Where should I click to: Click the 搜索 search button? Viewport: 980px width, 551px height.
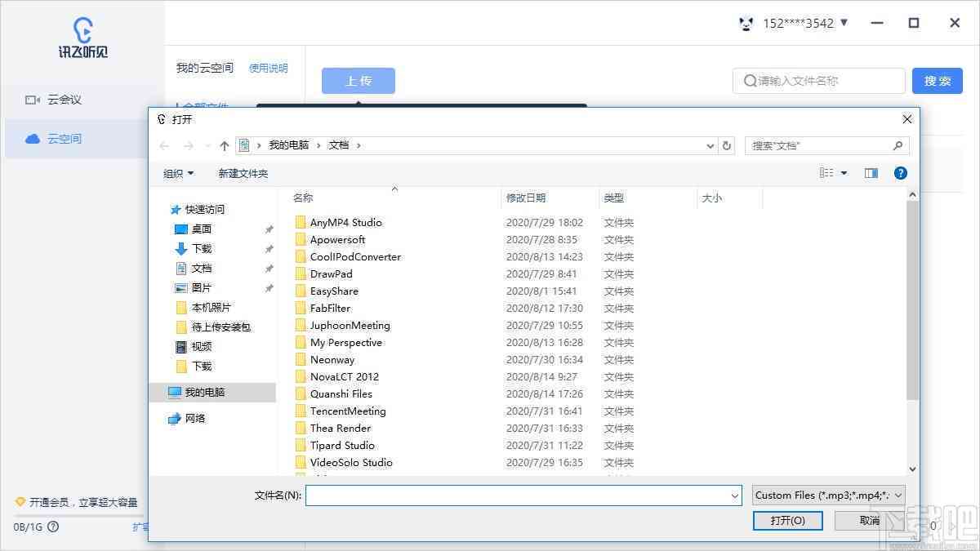938,81
